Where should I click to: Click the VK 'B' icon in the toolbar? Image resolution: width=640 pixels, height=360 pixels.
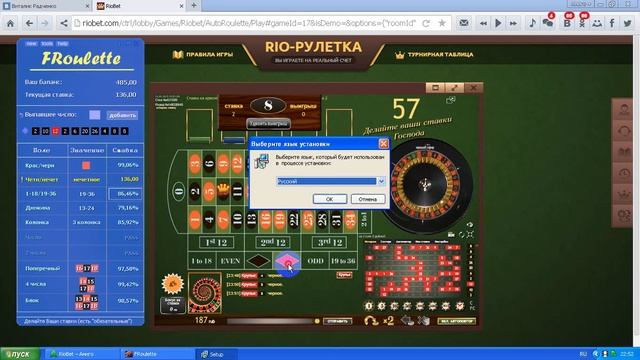(567, 23)
